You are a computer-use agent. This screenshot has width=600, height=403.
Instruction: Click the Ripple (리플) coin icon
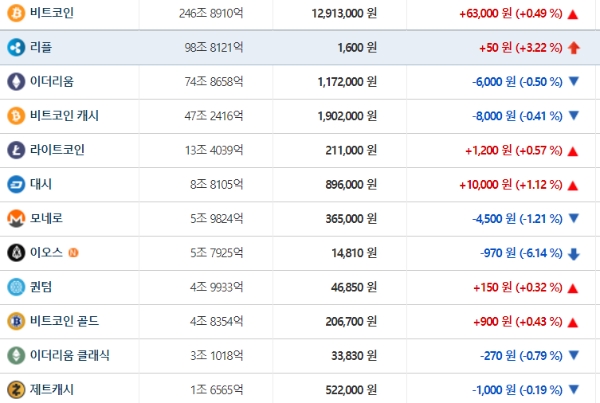coord(16,47)
